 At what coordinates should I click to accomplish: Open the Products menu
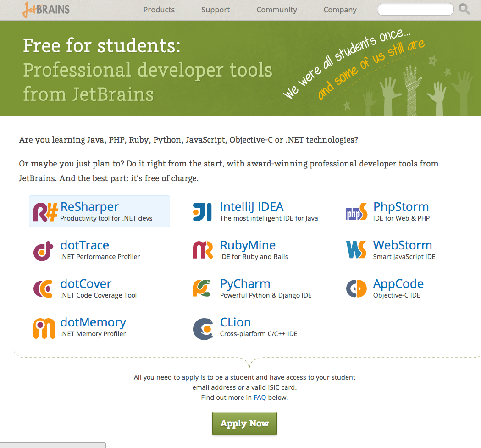159,10
